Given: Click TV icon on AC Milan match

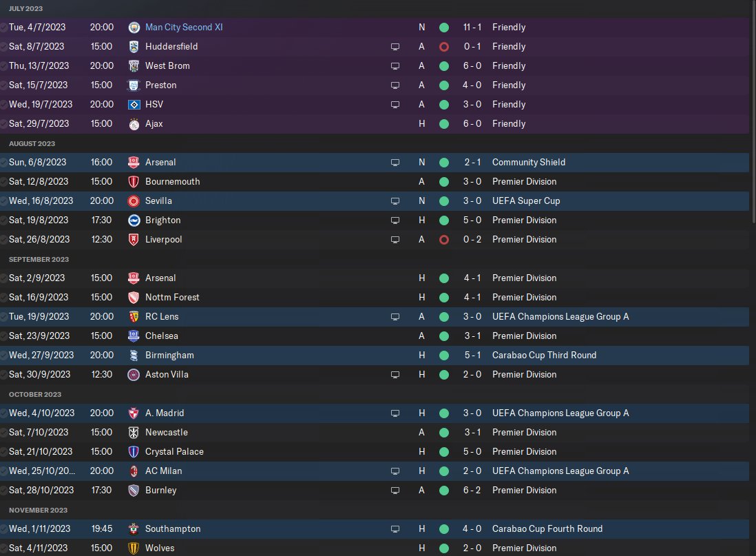Looking at the screenshot, I should tap(395, 471).
